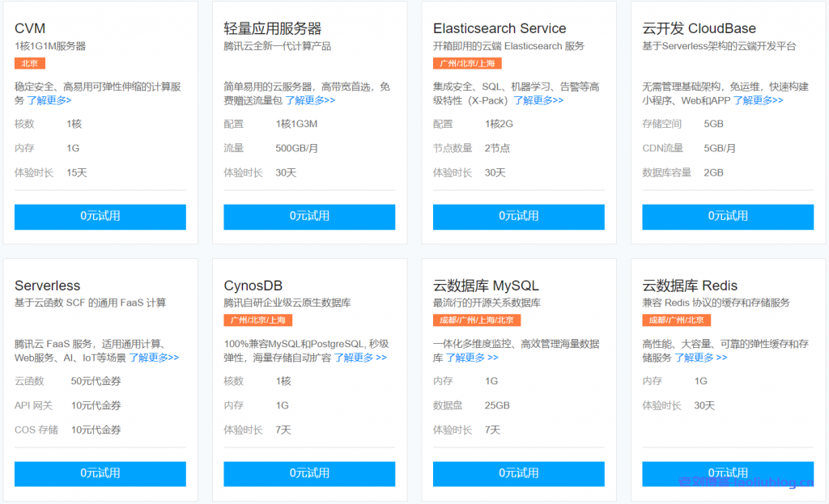Click 0元试用 for 云数据库 MySQL
Image resolution: width=829 pixels, height=504 pixels.
(517, 474)
